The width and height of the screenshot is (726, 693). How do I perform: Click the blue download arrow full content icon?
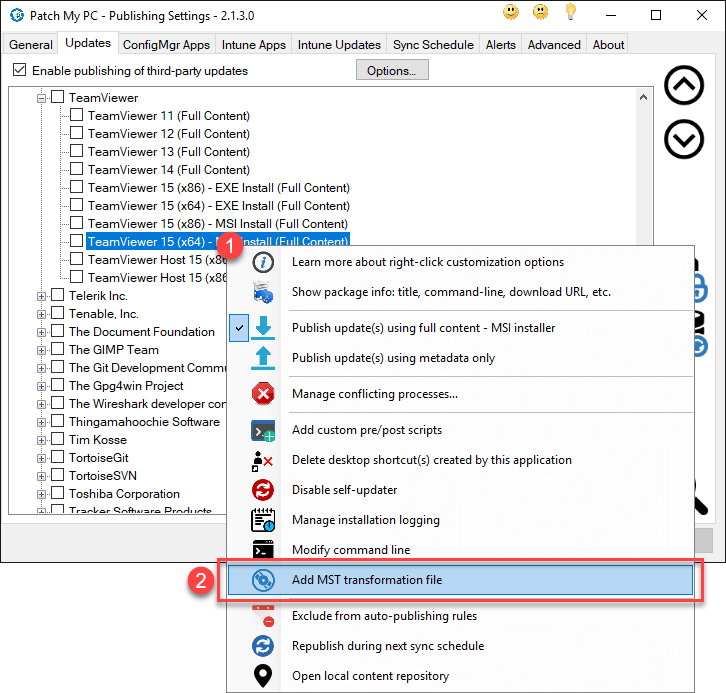(x=263, y=328)
